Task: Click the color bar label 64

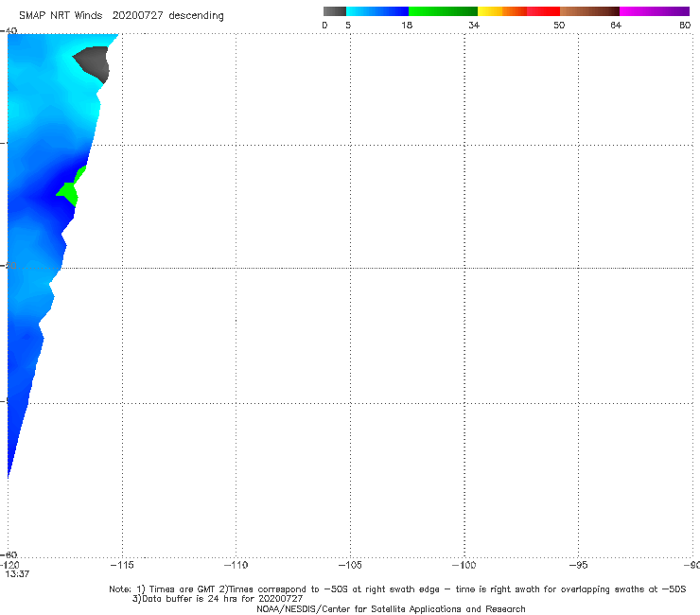Action: point(616,26)
